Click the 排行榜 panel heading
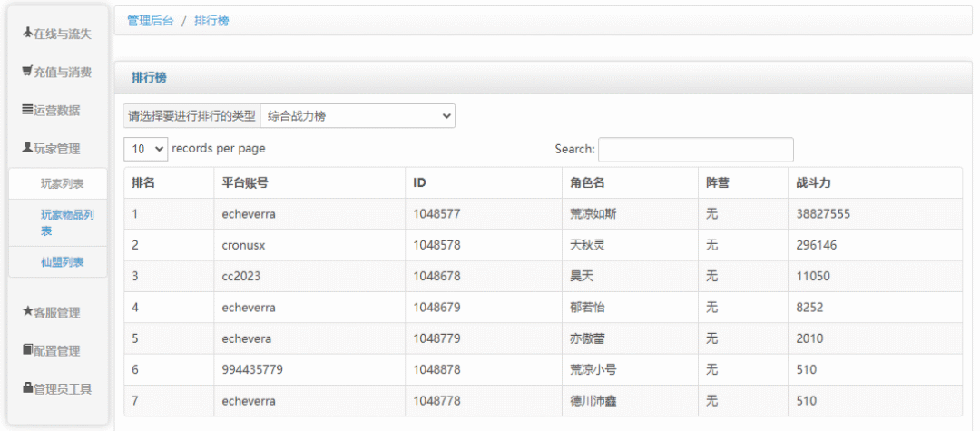The width and height of the screenshot is (980, 431). coord(149,77)
